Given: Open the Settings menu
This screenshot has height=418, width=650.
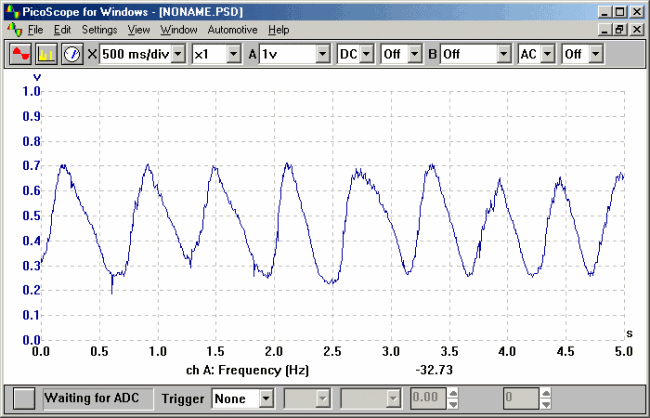Looking at the screenshot, I should click(x=100, y=30).
